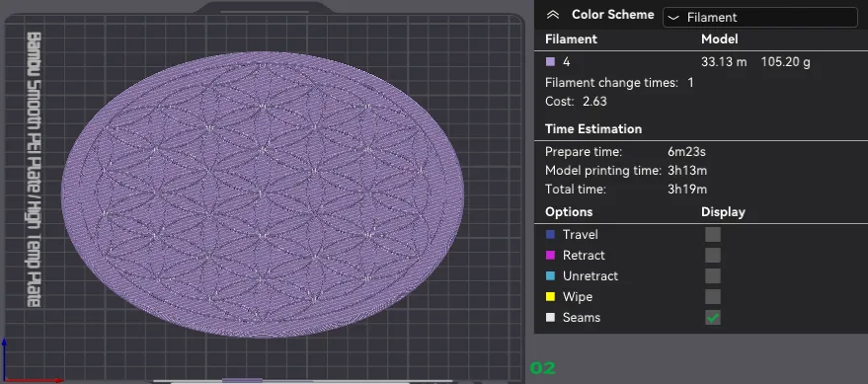Click the Display column header
Viewport: 868px width, 384px height.
(723, 212)
